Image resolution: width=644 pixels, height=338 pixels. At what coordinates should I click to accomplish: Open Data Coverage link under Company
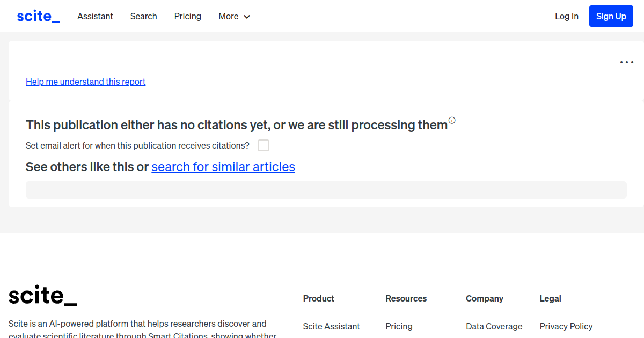(494, 326)
